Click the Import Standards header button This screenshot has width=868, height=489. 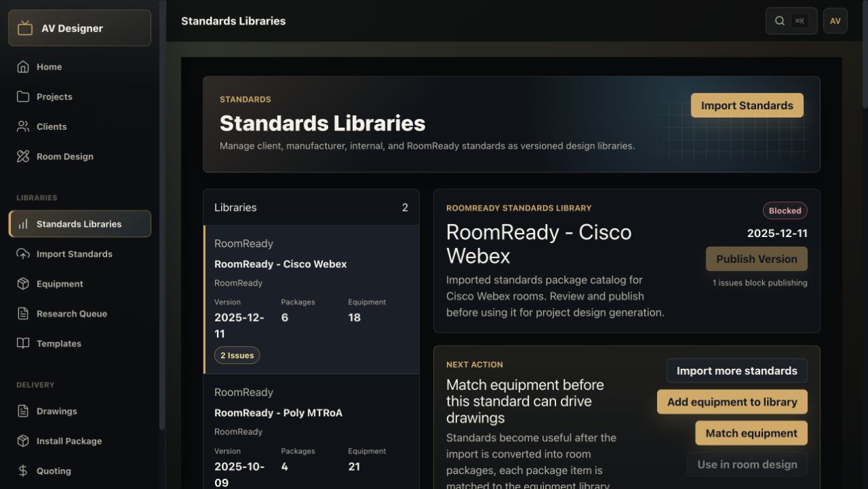coord(747,105)
